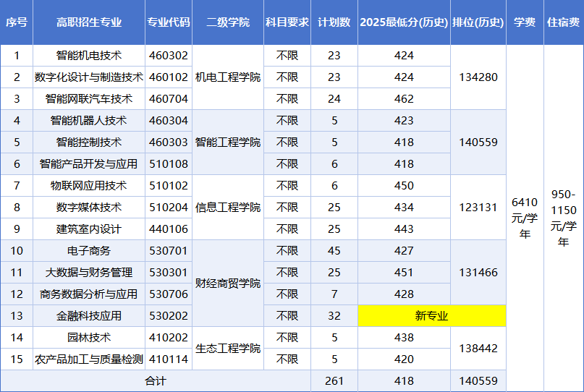This screenshot has height=392, width=584.
Task: Click the 财经商贸学院 merged cell
Action: point(228,284)
